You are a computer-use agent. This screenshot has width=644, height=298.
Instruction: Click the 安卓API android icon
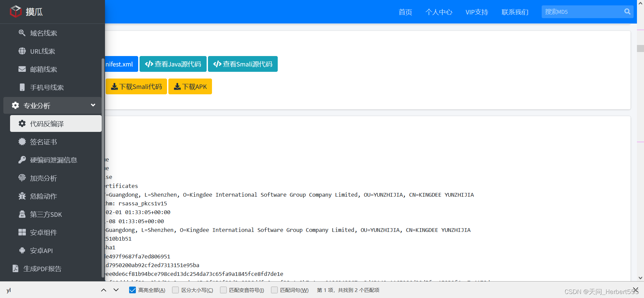click(x=22, y=250)
